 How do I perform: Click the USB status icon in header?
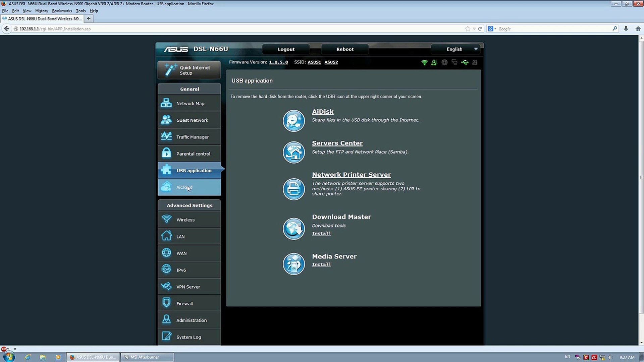pyautogui.click(x=465, y=62)
